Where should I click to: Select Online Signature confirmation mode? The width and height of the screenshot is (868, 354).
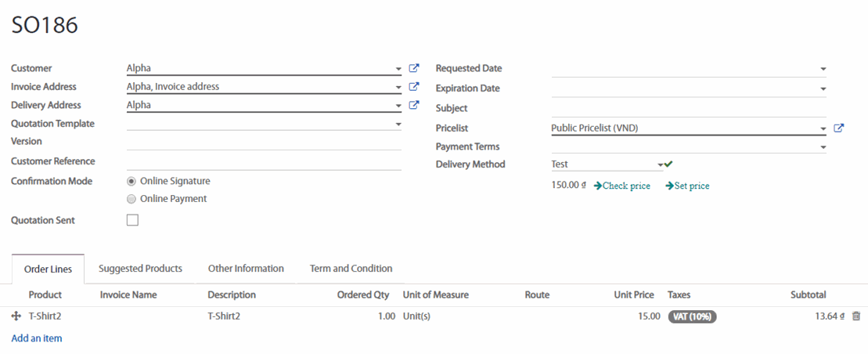[x=131, y=181]
